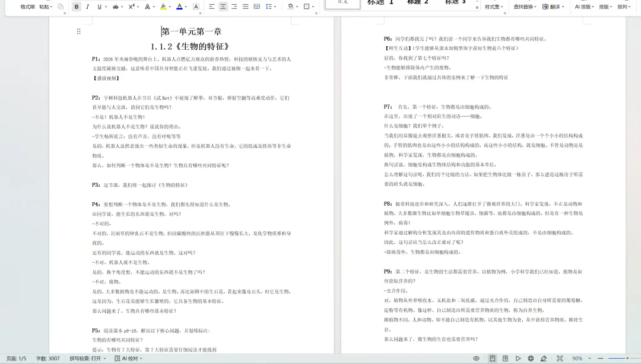Click the zoom slider handle
The height and width of the screenshot is (364, 641).
pyautogui.click(x=627, y=358)
